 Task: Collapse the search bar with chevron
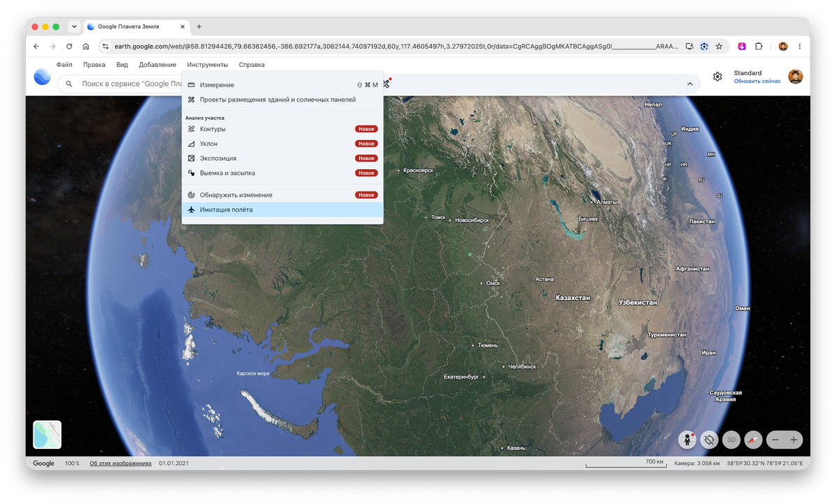click(x=690, y=84)
